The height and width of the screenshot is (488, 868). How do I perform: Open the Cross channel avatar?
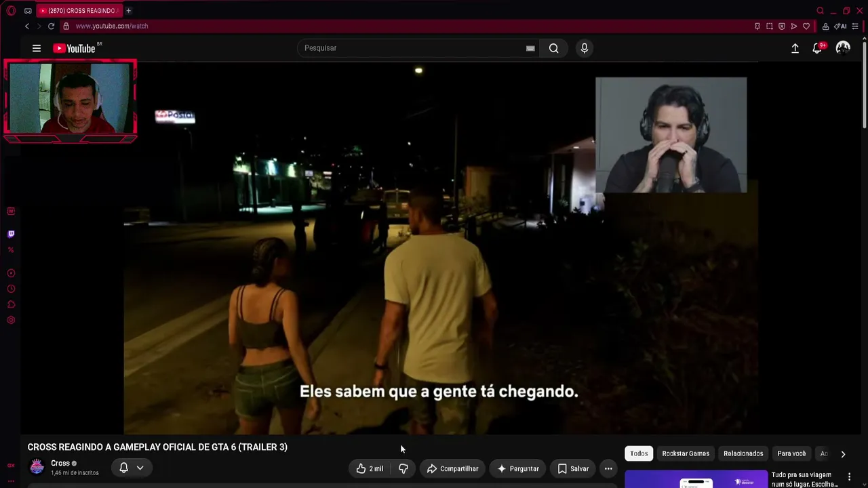[x=37, y=467]
